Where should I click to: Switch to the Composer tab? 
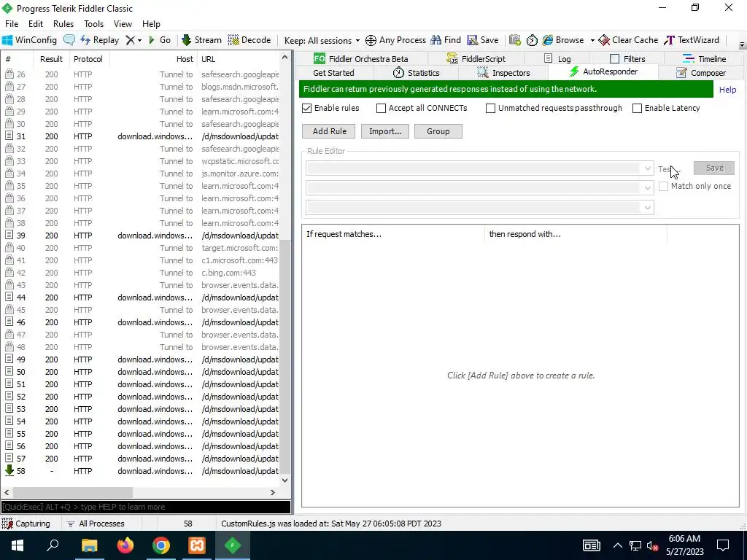(701, 73)
